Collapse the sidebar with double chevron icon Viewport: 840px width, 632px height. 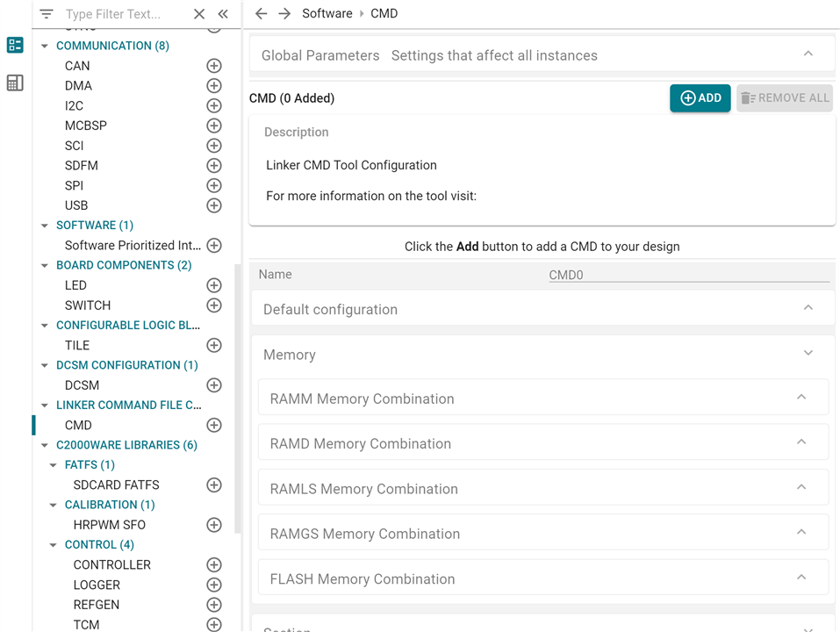pos(223,14)
